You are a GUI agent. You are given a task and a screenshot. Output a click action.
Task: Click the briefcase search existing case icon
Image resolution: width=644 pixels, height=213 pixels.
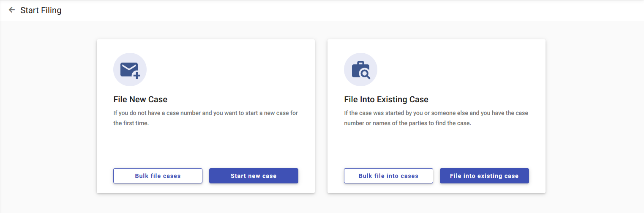click(x=360, y=70)
